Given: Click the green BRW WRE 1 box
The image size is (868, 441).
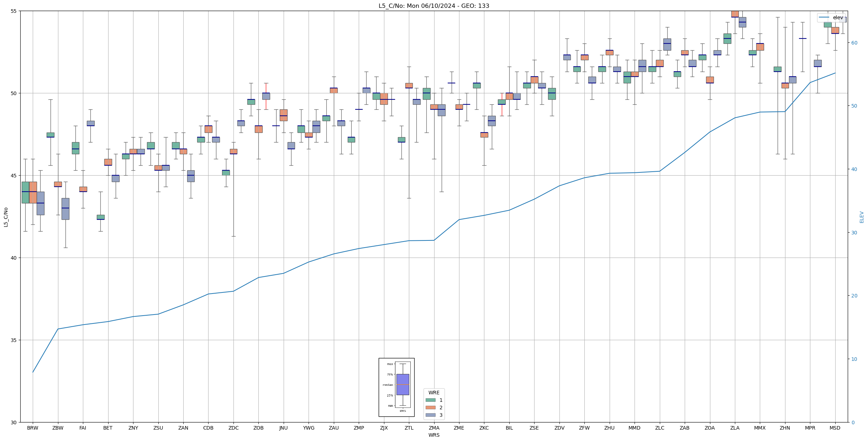Looking at the screenshot, I should tap(25, 192).
